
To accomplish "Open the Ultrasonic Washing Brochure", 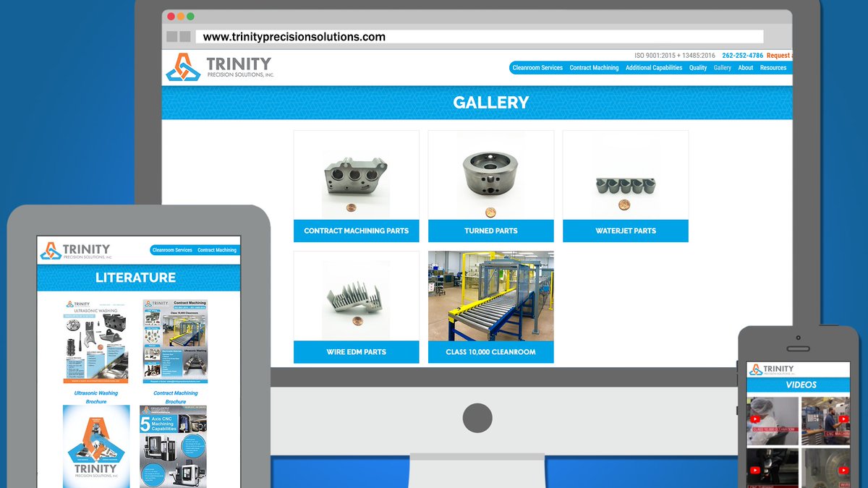I will click(x=96, y=340).
